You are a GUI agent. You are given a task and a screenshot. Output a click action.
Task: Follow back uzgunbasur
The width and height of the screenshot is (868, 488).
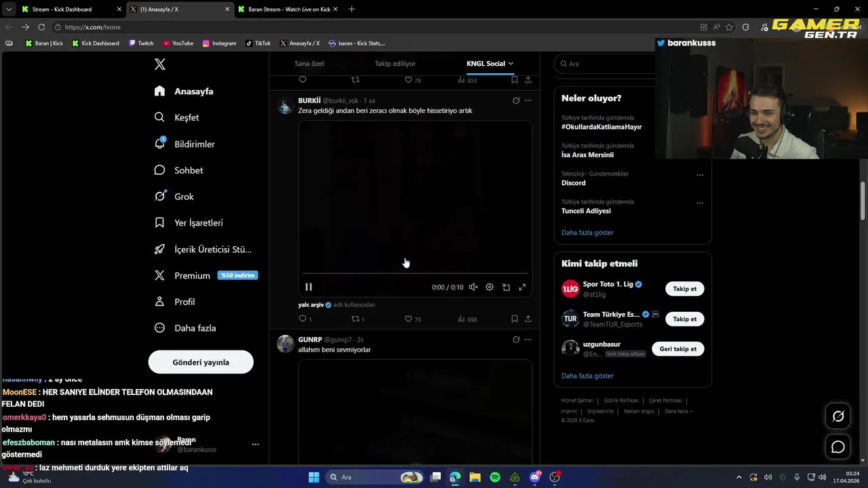point(678,349)
